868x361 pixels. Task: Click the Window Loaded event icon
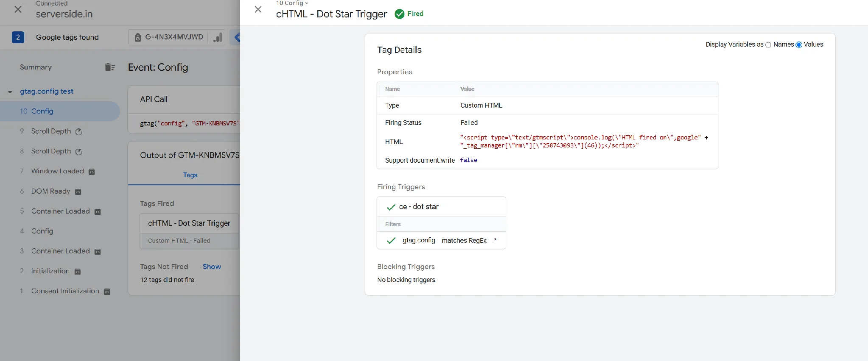click(x=92, y=172)
